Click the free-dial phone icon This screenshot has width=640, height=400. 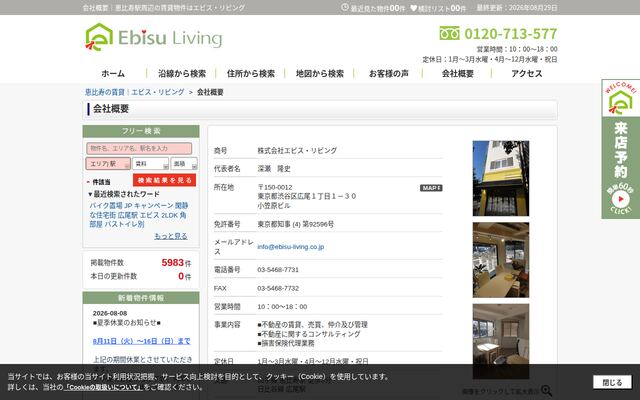449,33
